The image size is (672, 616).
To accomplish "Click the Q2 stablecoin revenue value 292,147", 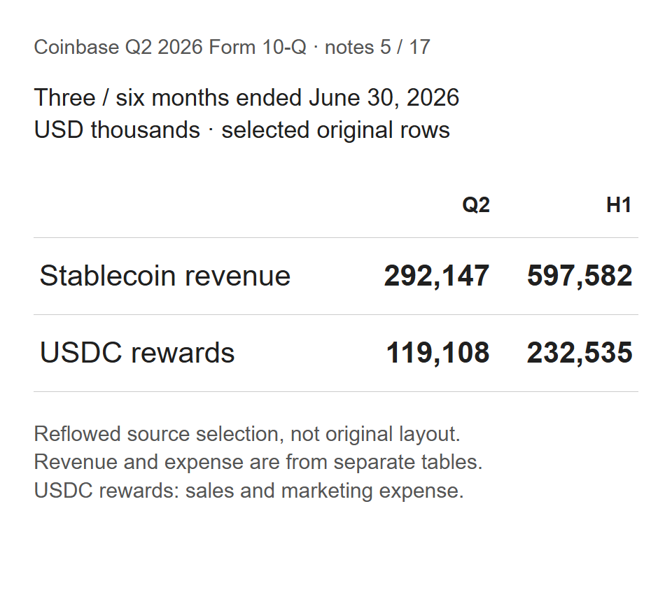I will [437, 276].
